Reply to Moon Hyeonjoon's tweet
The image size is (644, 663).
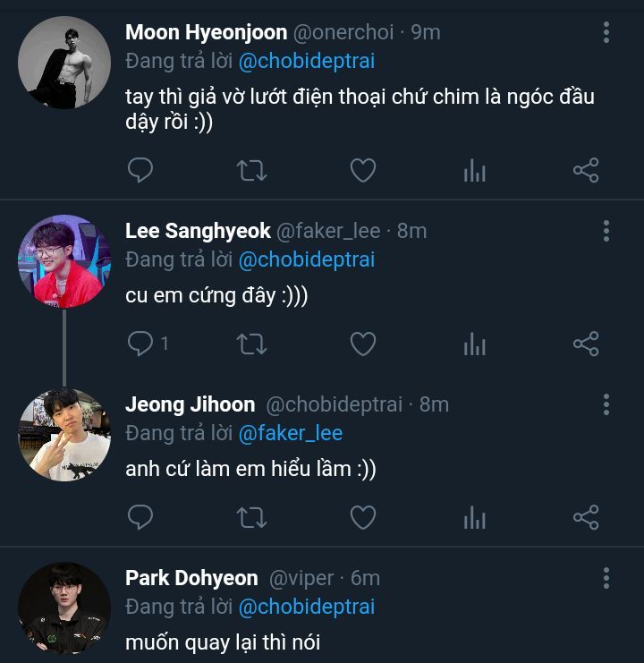(140, 170)
